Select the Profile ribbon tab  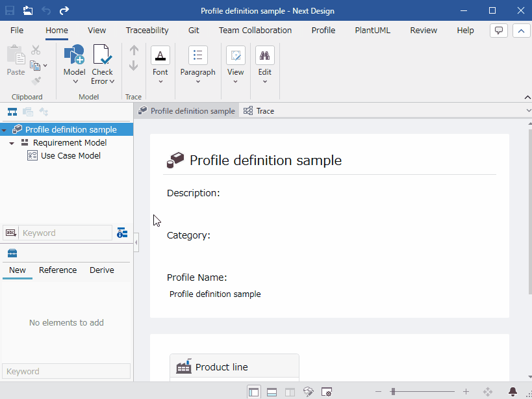(x=323, y=30)
